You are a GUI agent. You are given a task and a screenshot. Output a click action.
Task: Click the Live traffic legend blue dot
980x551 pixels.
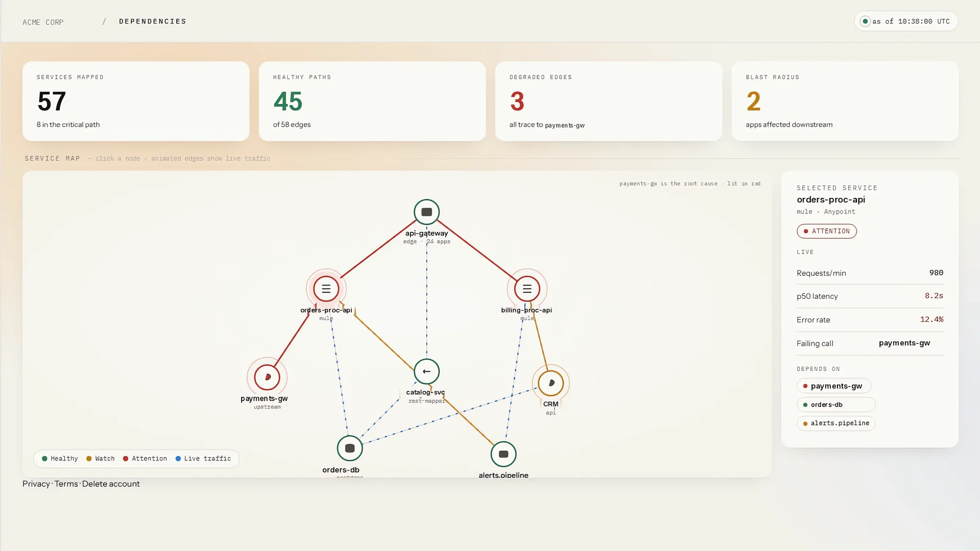[x=178, y=459]
